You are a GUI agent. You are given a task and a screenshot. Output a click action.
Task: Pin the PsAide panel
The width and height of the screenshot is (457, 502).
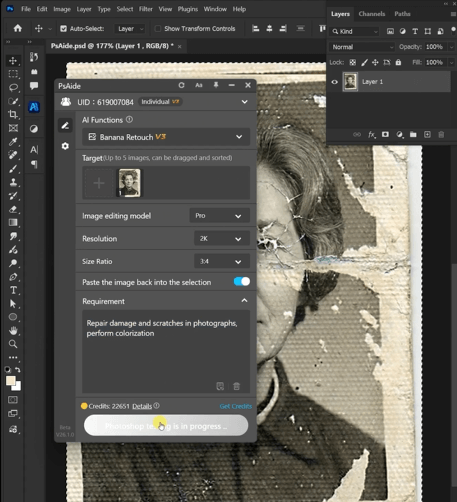[x=216, y=85]
